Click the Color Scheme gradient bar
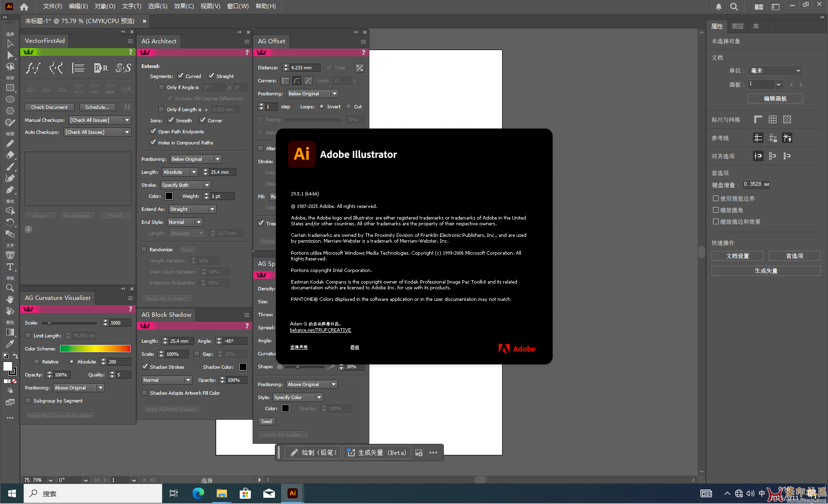 pos(95,349)
